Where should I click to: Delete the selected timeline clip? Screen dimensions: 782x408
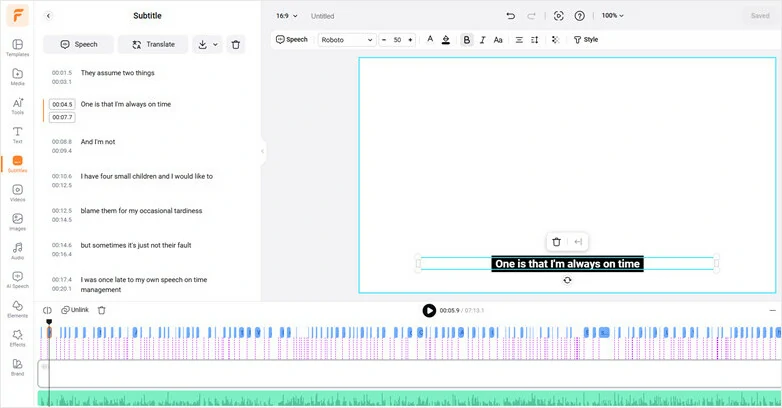coord(102,310)
